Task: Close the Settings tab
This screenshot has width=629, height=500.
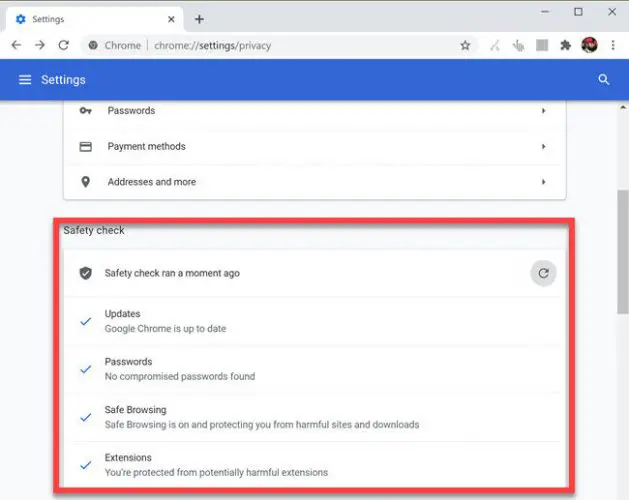Action: (171, 19)
